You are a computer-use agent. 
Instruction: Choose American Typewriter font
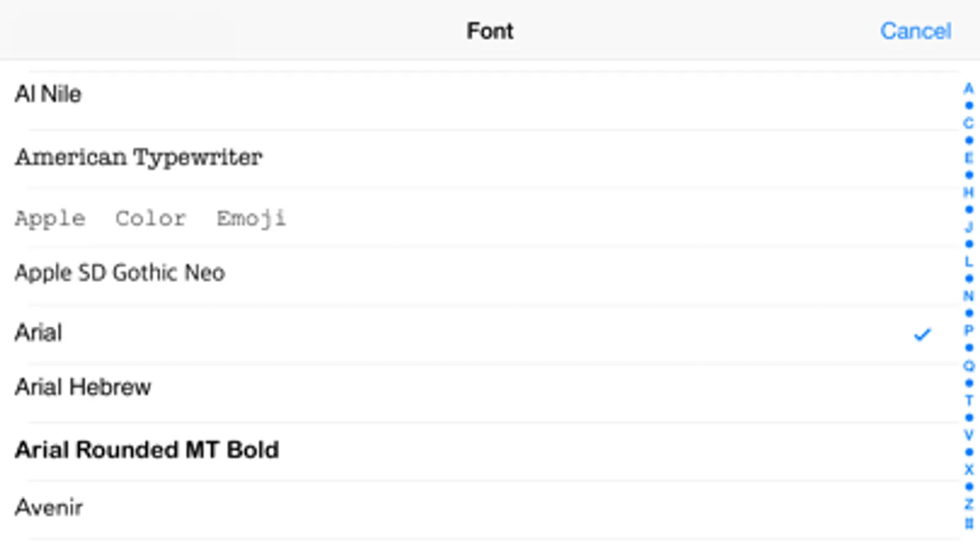[x=139, y=158]
